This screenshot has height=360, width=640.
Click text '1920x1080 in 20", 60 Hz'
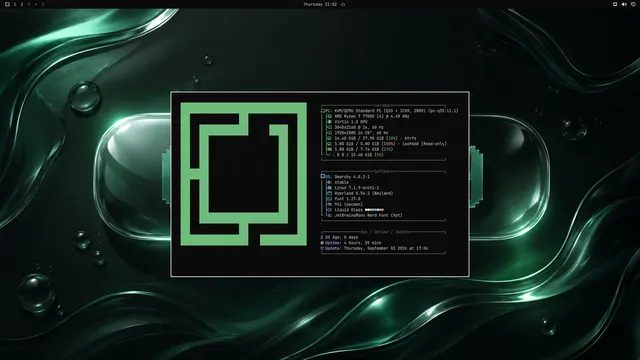362,133
